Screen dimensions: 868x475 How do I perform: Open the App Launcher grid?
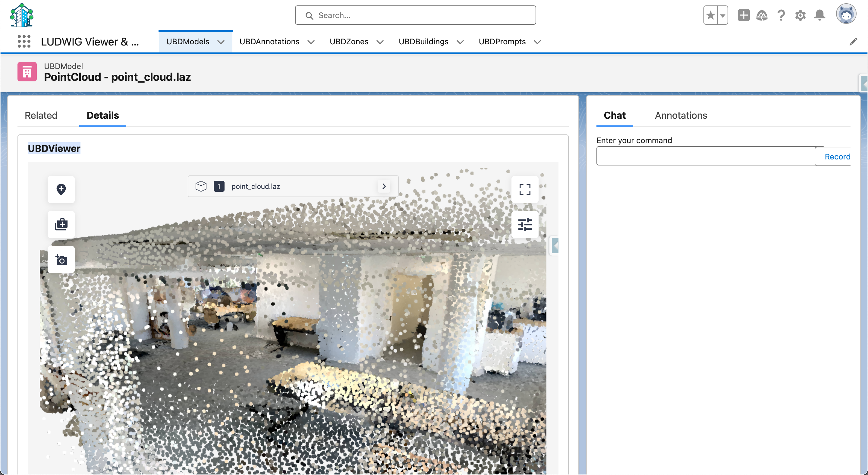click(24, 41)
